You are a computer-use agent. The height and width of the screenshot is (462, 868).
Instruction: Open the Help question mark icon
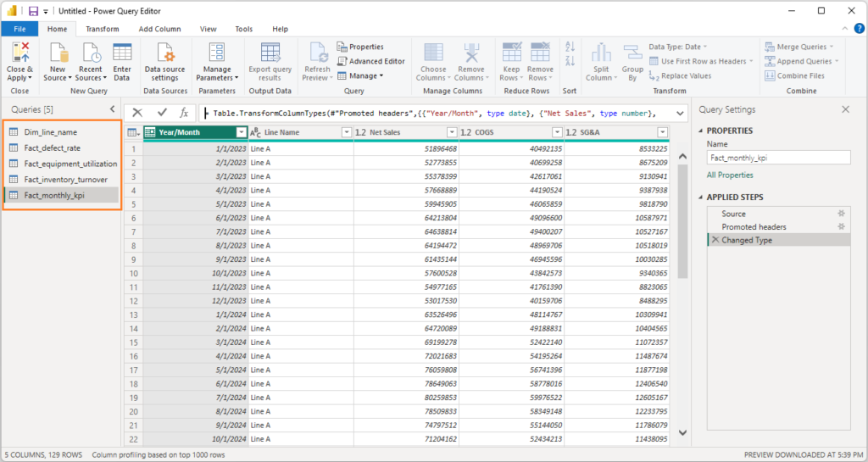pyautogui.click(x=859, y=29)
